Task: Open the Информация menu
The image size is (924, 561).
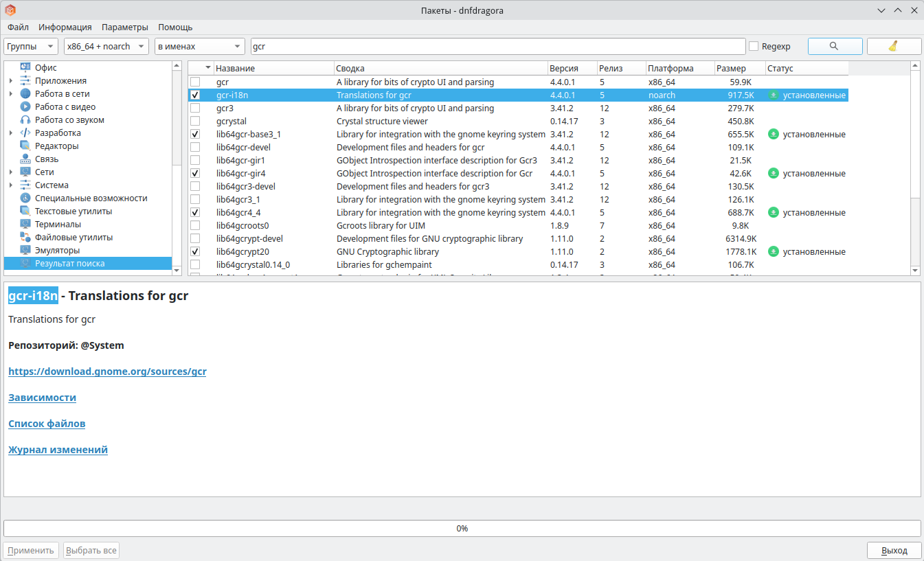Action: [65, 27]
